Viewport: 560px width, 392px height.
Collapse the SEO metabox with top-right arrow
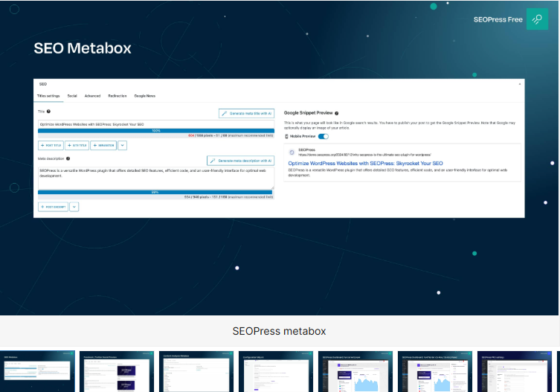click(520, 84)
